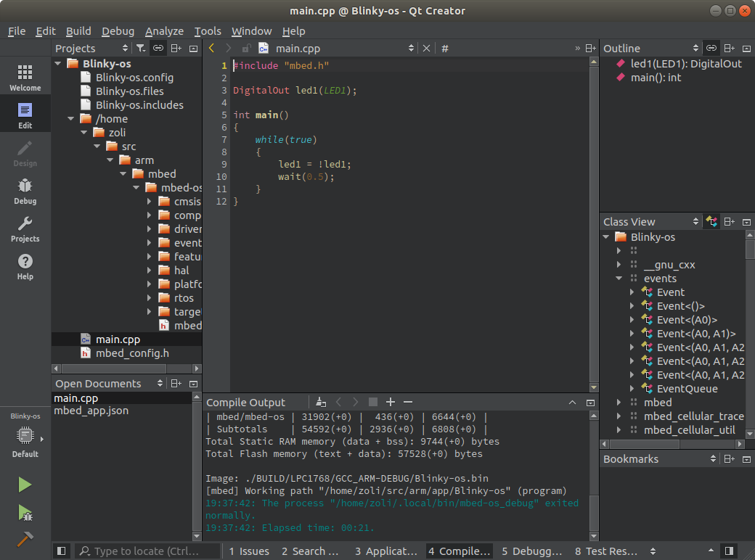Split the editor using the top-right split icon
Image resolution: width=755 pixels, height=560 pixels.
click(589, 48)
